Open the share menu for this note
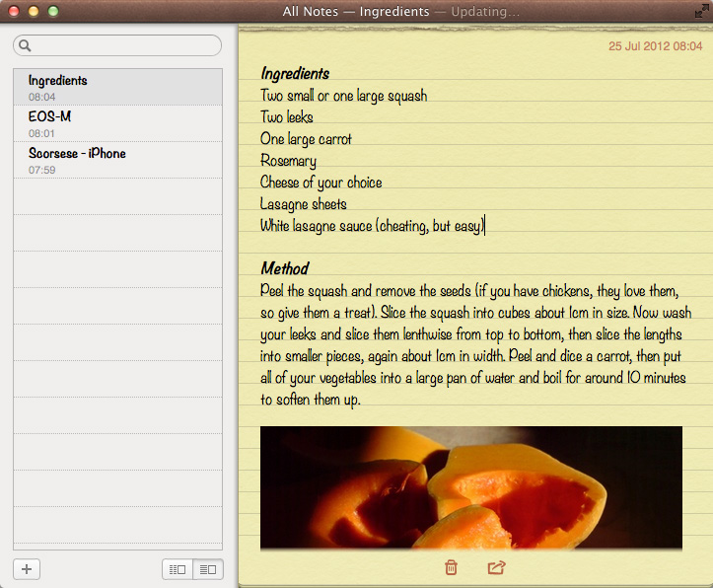The width and height of the screenshot is (713, 588). [x=496, y=567]
